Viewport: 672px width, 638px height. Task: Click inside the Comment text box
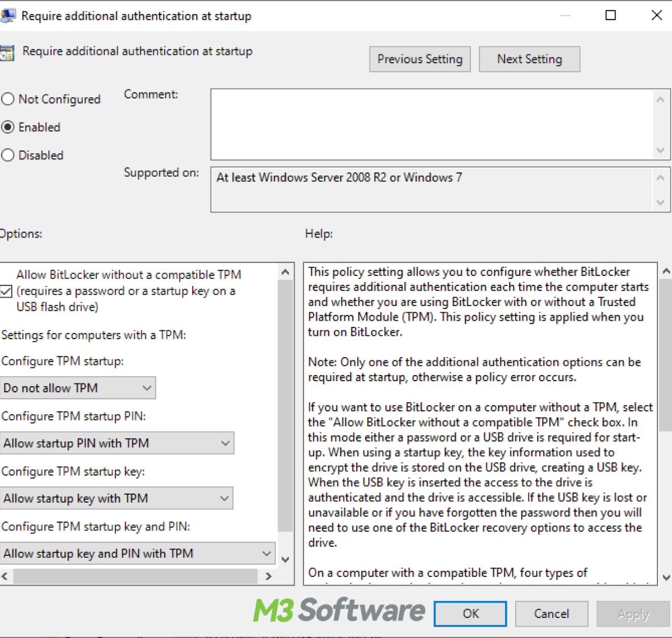click(431, 124)
